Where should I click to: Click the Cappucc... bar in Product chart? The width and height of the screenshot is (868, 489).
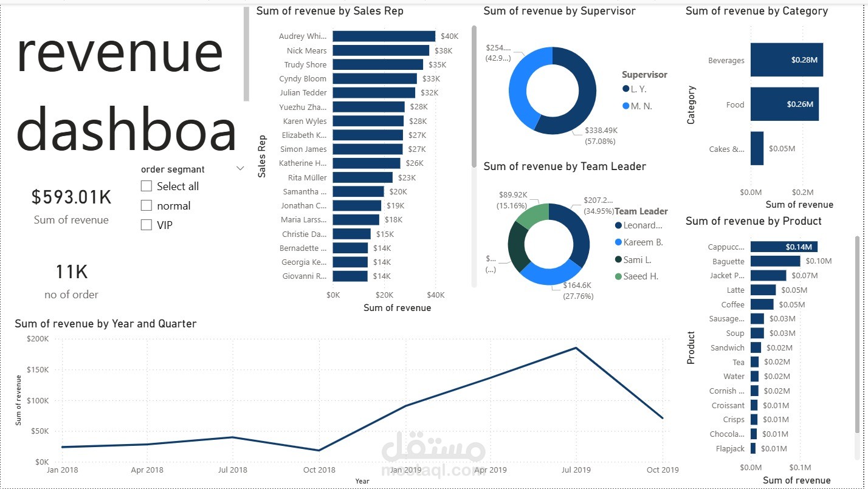click(x=784, y=247)
